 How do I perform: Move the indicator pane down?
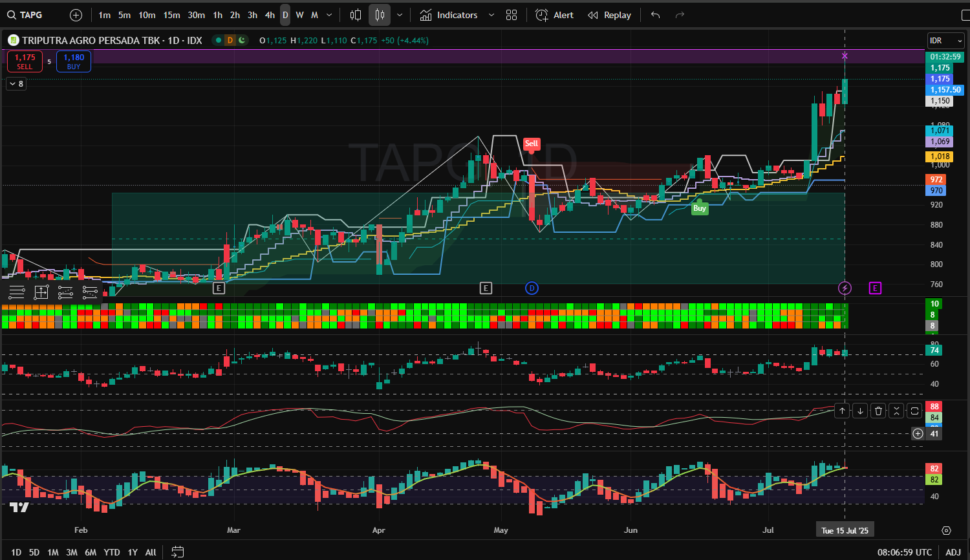(x=860, y=411)
